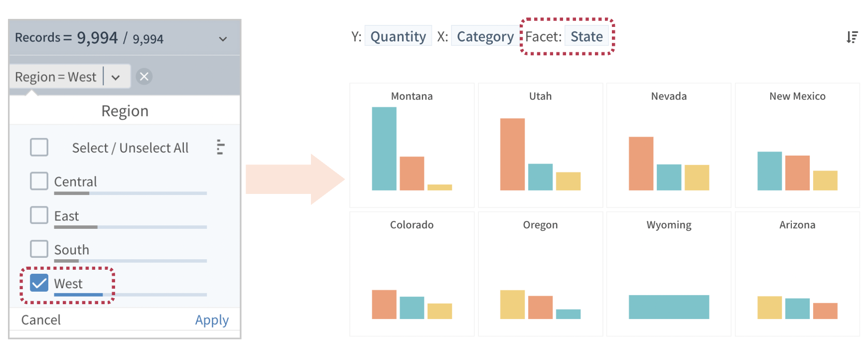The image size is (868, 350).
Task: Uncheck the West region checkbox
Action: pyautogui.click(x=39, y=283)
